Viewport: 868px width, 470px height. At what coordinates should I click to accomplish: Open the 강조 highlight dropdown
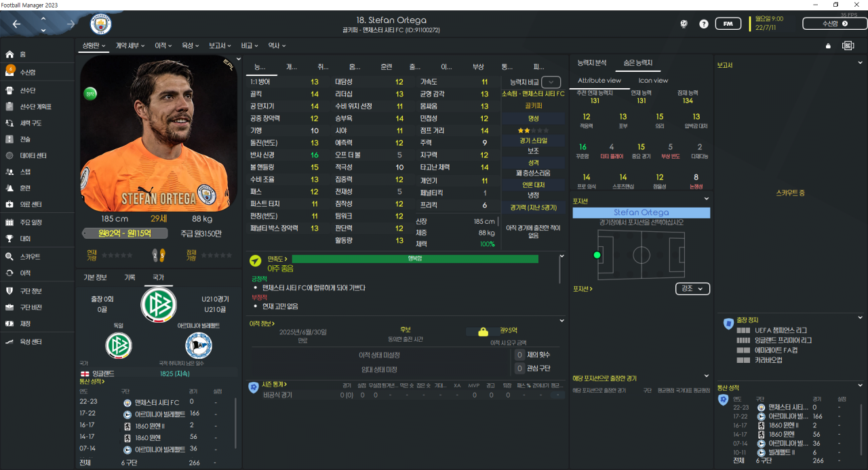coord(693,289)
